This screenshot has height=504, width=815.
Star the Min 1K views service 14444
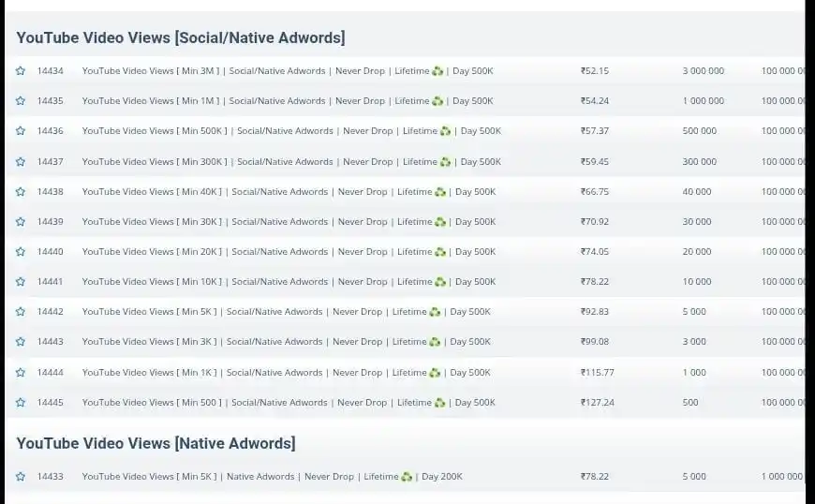(x=20, y=373)
